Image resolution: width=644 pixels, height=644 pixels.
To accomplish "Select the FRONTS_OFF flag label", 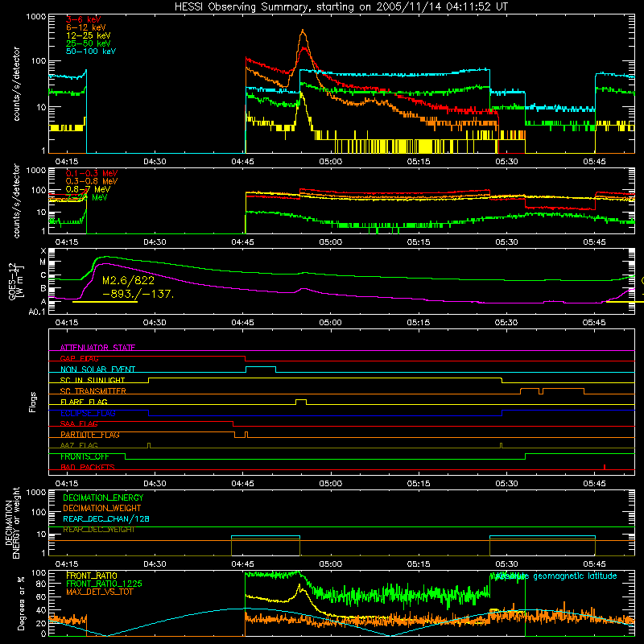I will (85, 456).
